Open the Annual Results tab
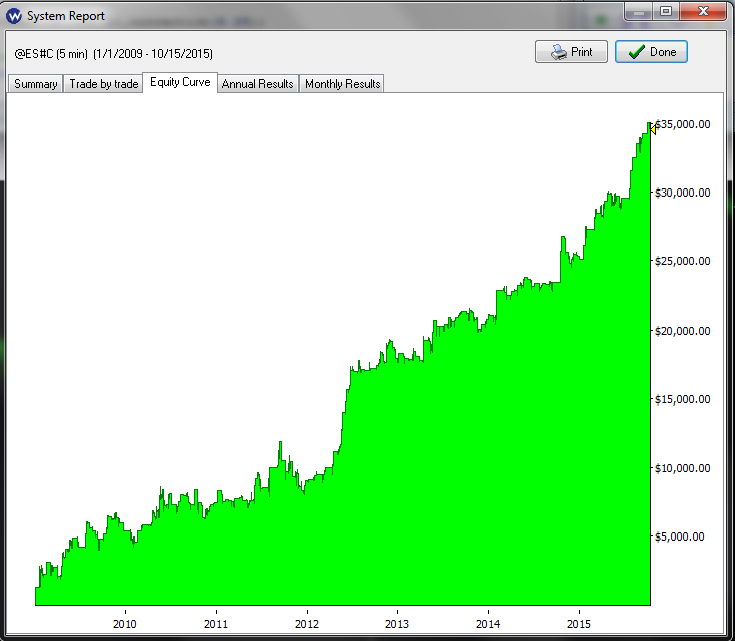This screenshot has height=641, width=735. point(257,84)
